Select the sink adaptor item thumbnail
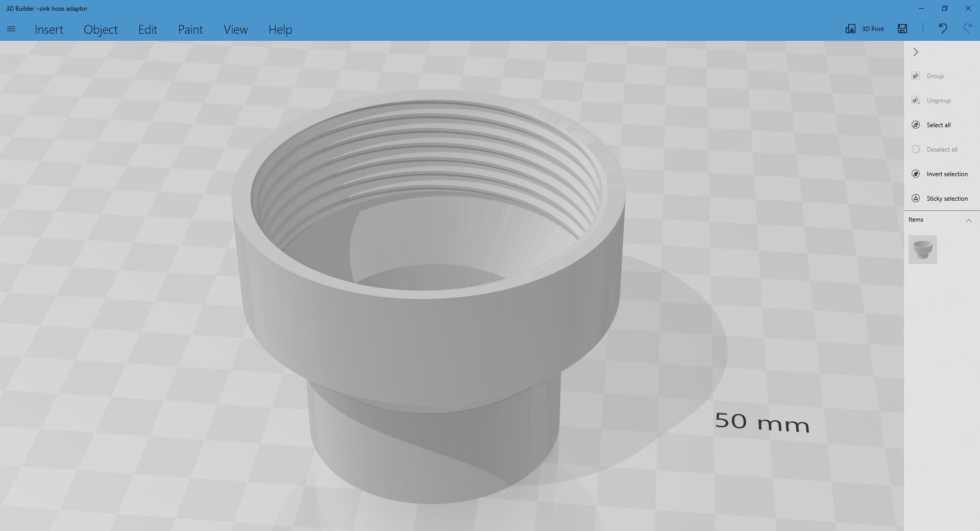 click(x=922, y=250)
